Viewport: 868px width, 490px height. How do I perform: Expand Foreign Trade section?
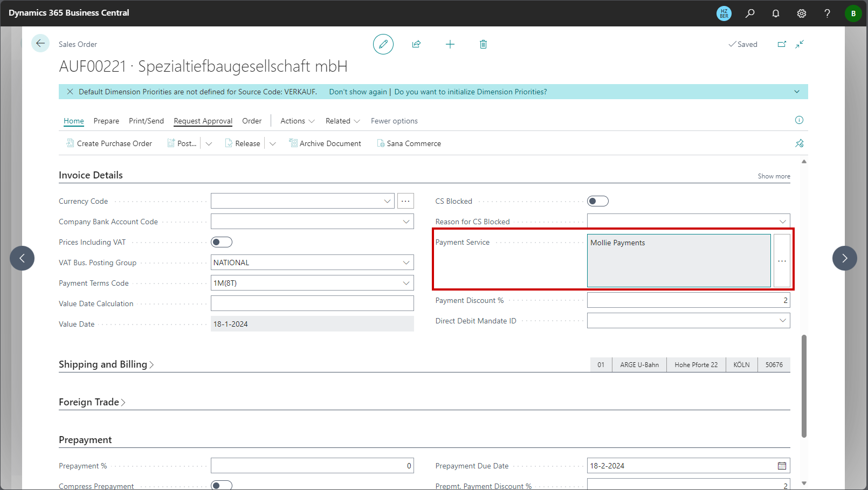coord(92,402)
